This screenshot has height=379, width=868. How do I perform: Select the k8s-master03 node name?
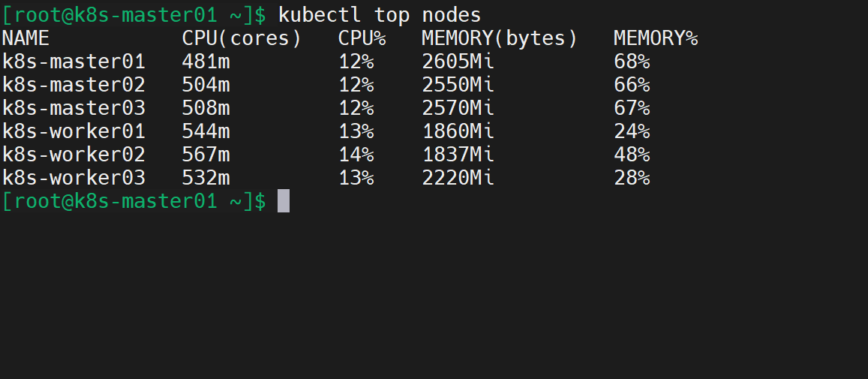pyautogui.click(x=74, y=108)
